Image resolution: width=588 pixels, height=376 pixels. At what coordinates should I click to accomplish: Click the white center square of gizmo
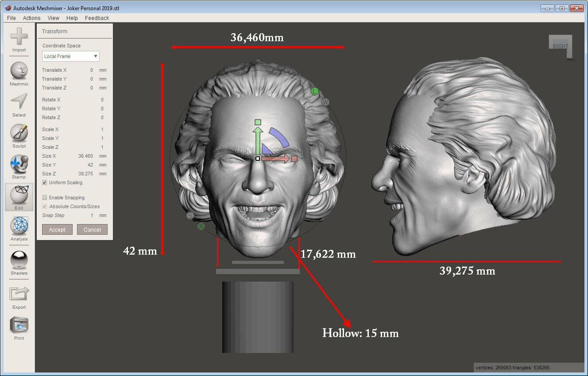click(x=258, y=158)
